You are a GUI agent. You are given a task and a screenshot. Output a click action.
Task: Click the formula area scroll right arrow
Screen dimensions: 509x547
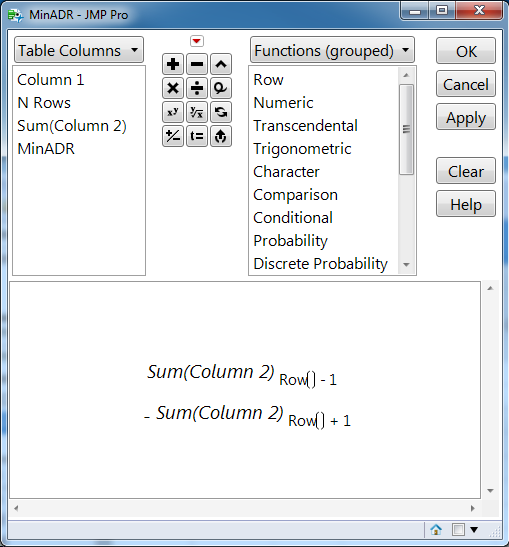coord(473,508)
